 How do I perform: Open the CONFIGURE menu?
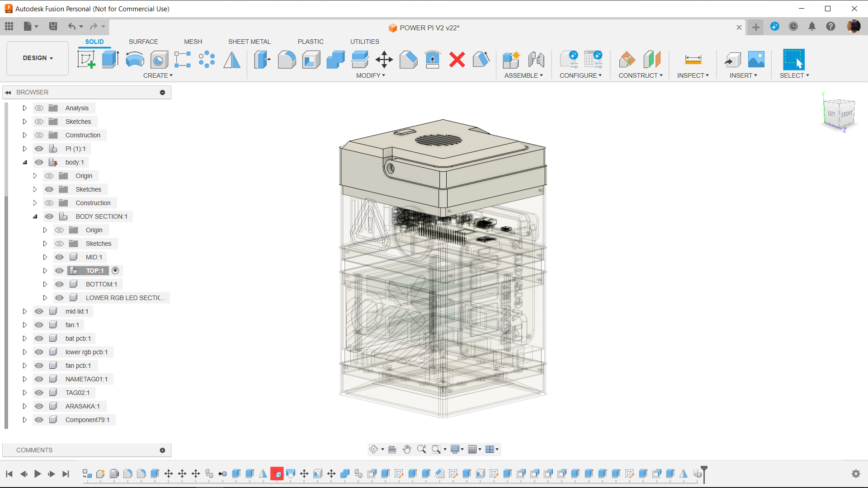[x=580, y=75]
